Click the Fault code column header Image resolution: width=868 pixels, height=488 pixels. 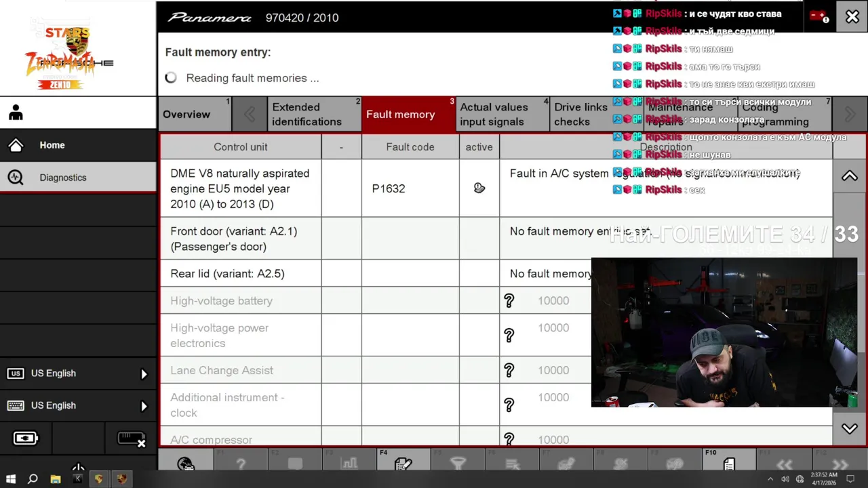pos(410,146)
